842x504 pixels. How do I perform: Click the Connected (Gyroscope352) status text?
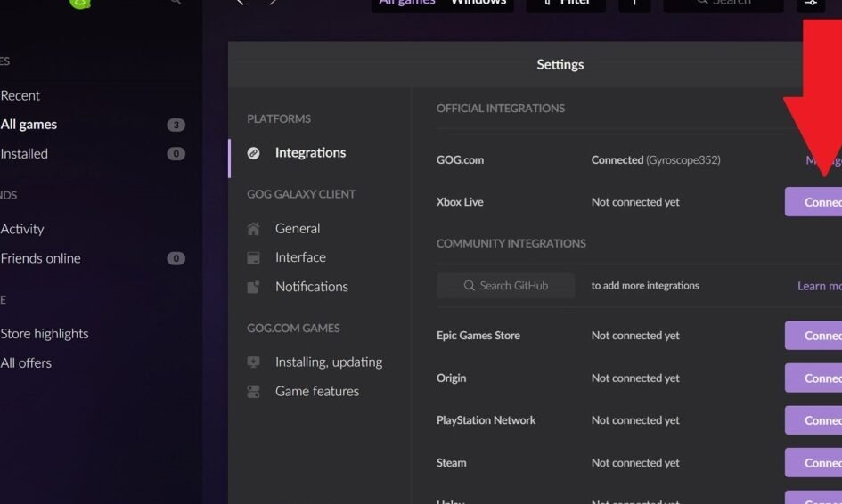click(656, 160)
